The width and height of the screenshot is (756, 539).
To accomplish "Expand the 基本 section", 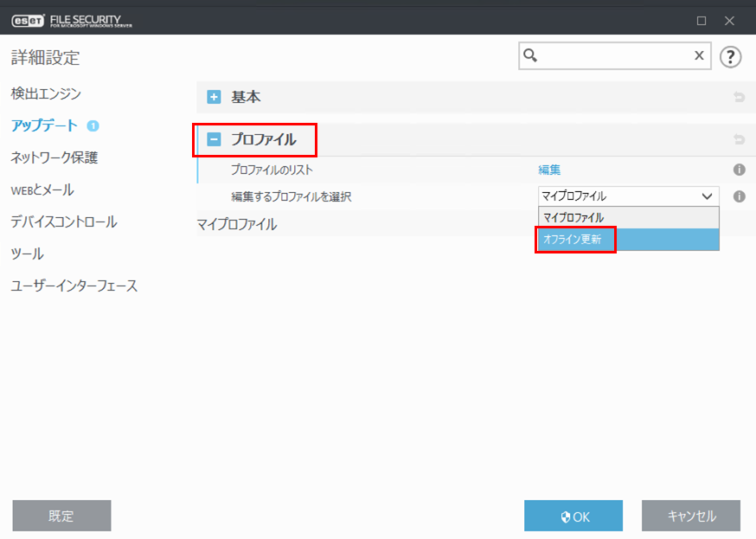I will (x=214, y=98).
